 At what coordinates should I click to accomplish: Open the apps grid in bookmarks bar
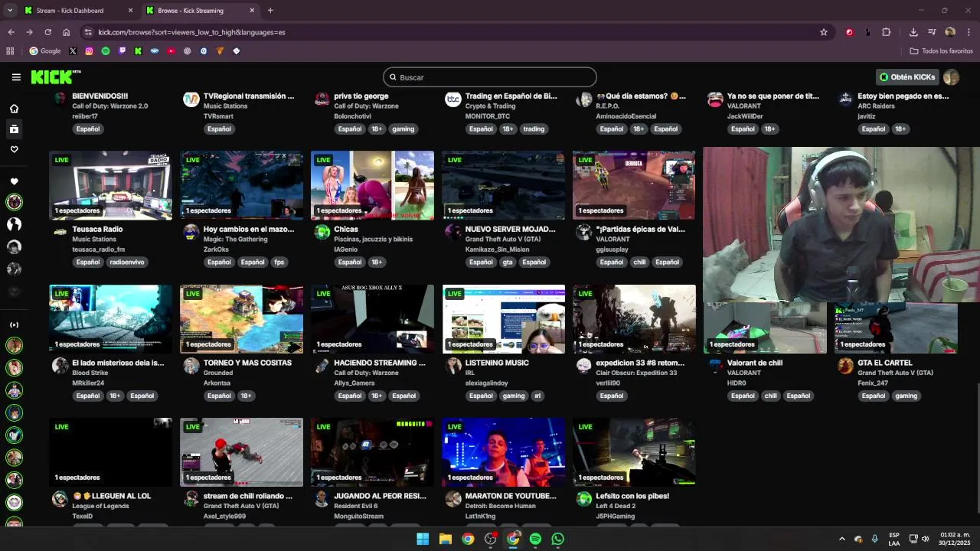10,51
